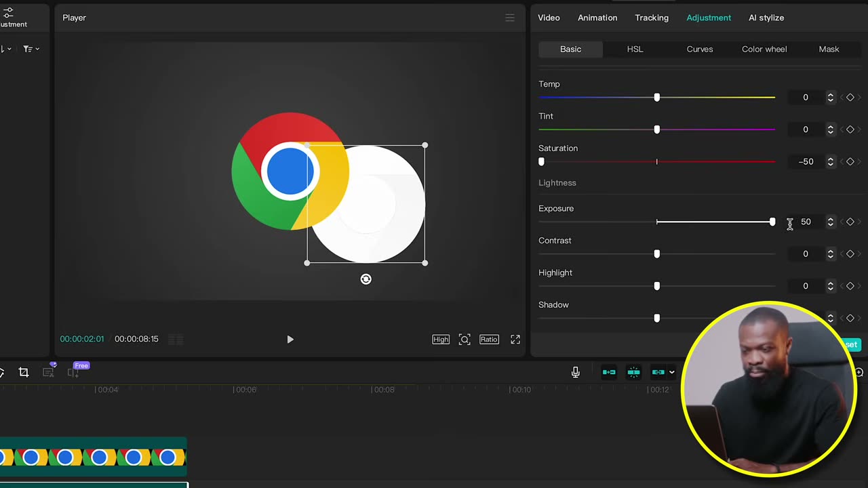
Task: Select the Chrome logo clip on the timeline
Action: click(x=93, y=457)
